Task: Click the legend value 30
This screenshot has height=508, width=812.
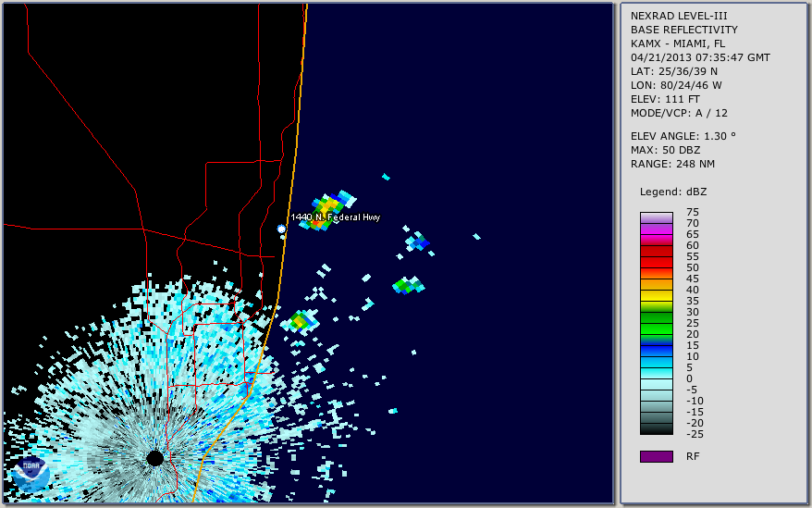Action: click(693, 312)
